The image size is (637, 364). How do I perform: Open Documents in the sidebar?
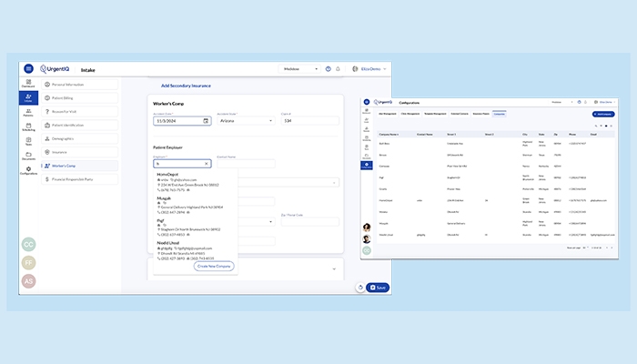(28, 156)
